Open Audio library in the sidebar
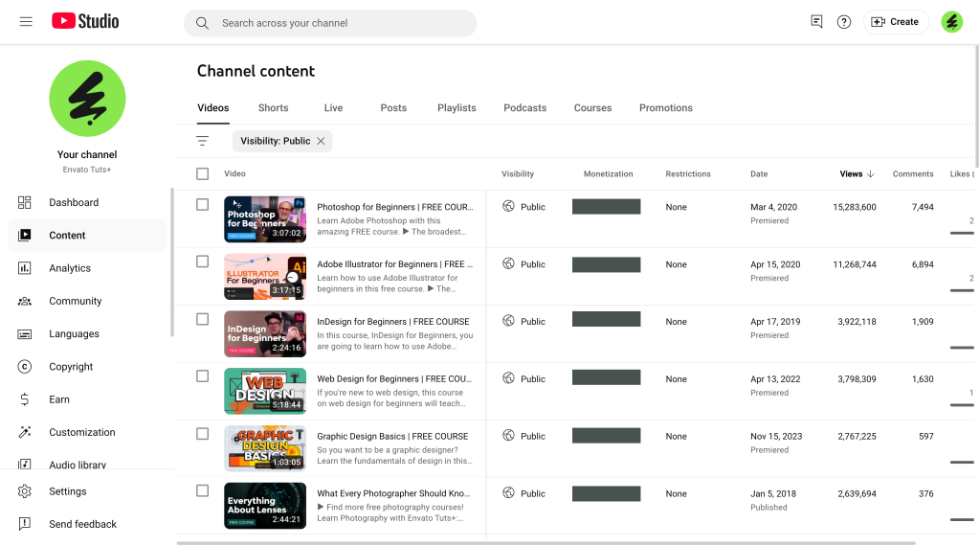Viewport: 980px width, 546px height. 87,464
